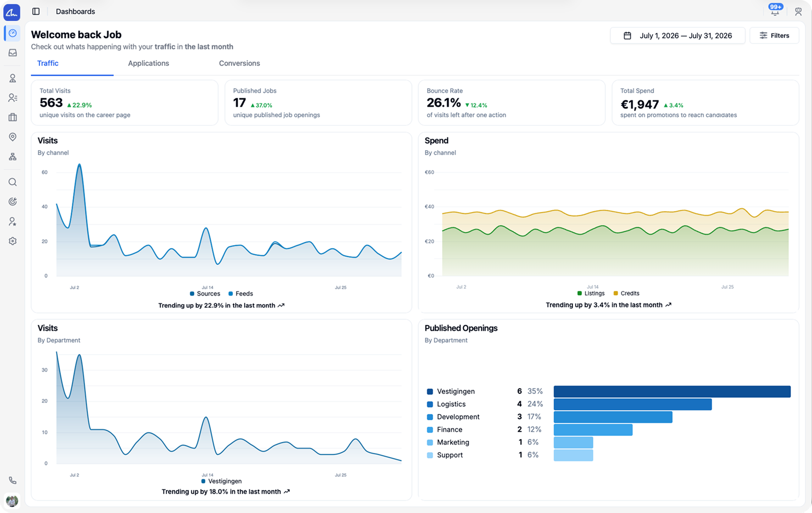
Task: Click the location pin sidebar icon
Action: click(x=13, y=137)
